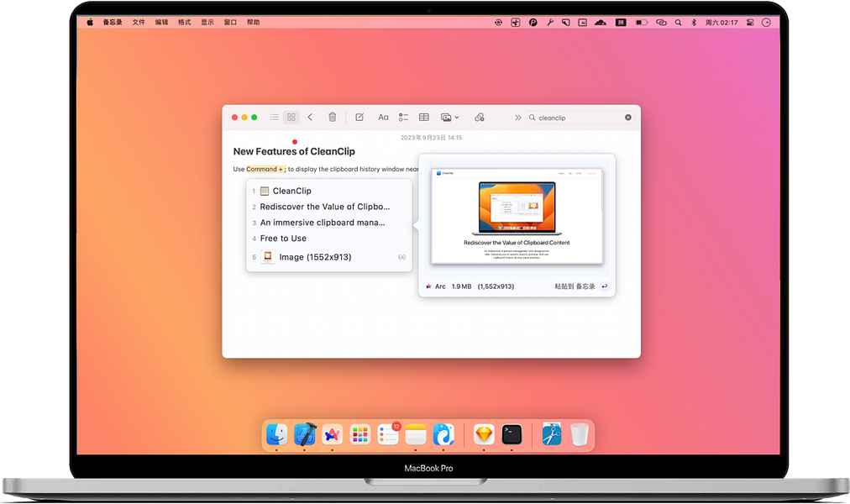This screenshot has height=504, width=850.
Task: Open the 显示 menu
Action: point(207,22)
